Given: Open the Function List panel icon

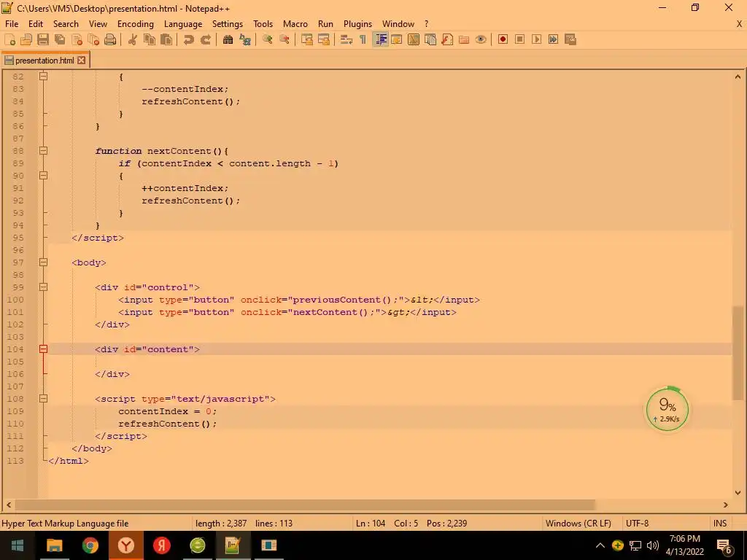Looking at the screenshot, I should pyautogui.click(x=447, y=39).
